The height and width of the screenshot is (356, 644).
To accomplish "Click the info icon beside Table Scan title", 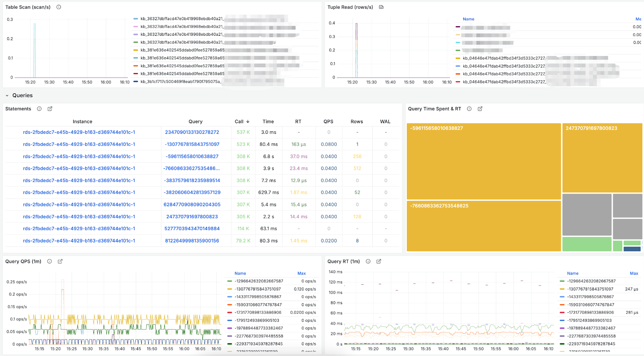I will click(x=59, y=7).
